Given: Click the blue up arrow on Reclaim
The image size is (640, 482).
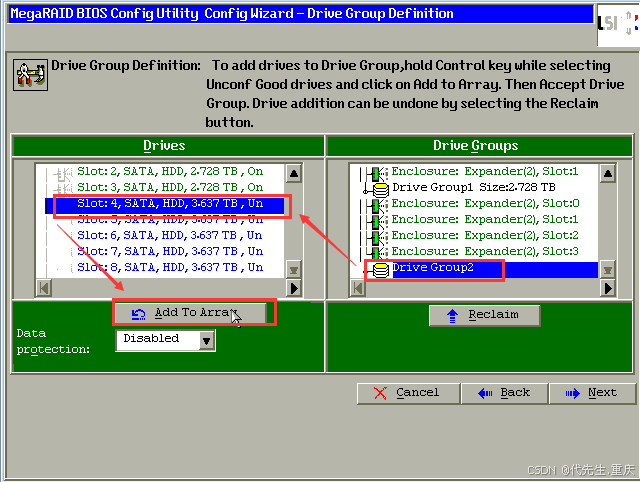Looking at the screenshot, I should tap(452, 316).
